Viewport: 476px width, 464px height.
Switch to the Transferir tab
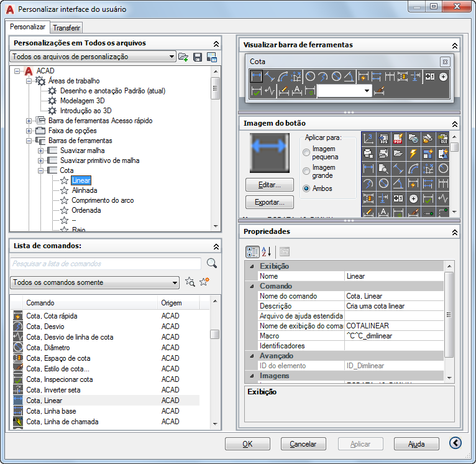(x=66, y=27)
